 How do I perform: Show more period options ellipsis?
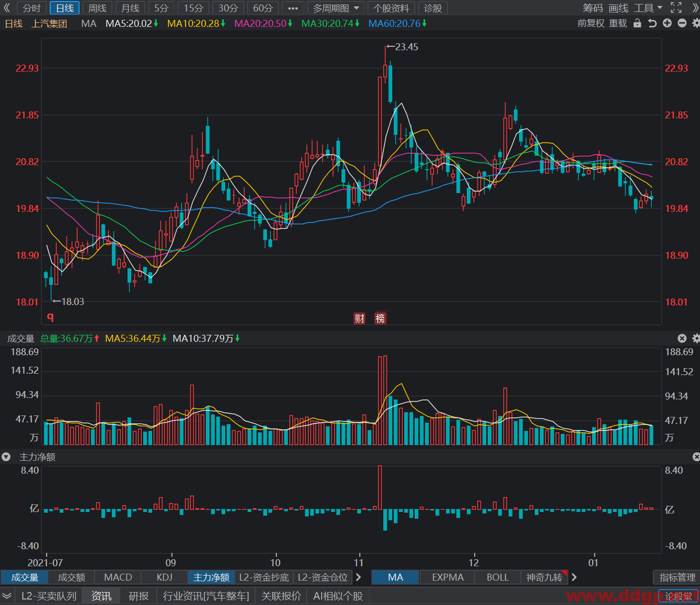pos(293,8)
